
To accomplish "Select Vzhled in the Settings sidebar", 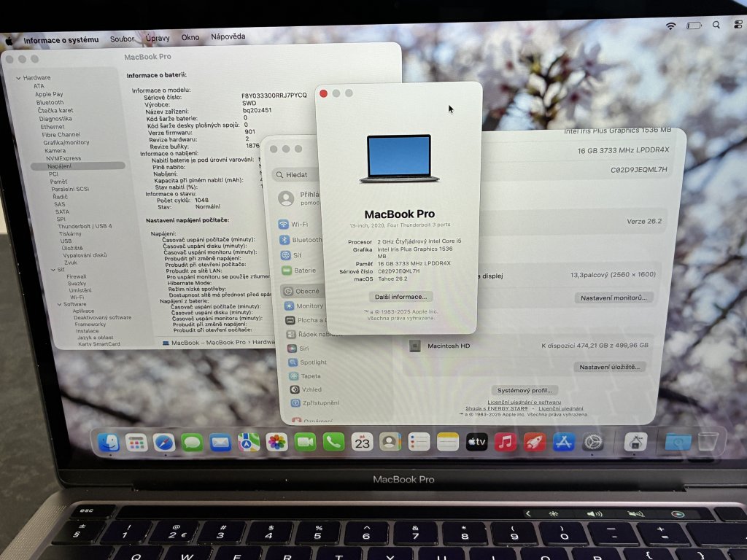I will coord(306,389).
